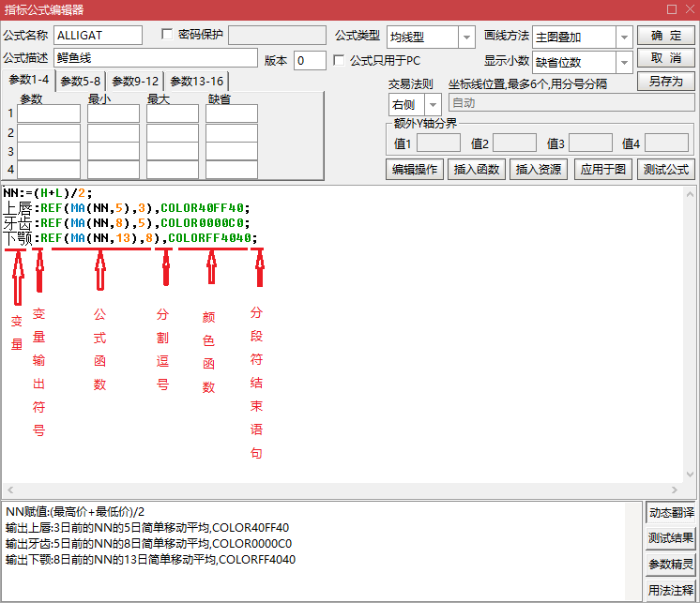
Task: Click the horizontal scrollbar's left arrow
Action: tap(9, 491)
